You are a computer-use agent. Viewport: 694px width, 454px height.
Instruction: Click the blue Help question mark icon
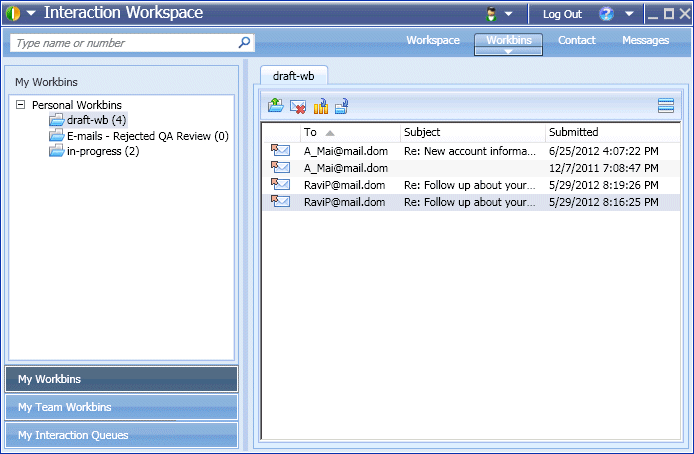(x=606, y=14)
